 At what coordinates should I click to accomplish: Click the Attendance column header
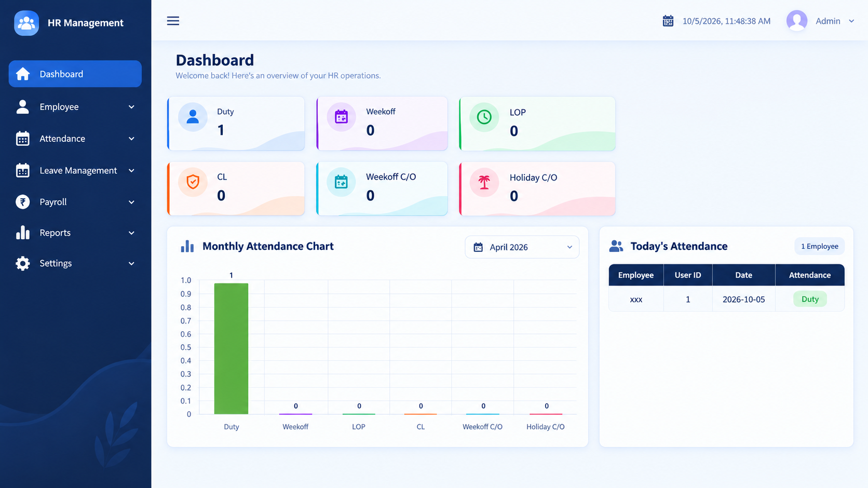810,275
